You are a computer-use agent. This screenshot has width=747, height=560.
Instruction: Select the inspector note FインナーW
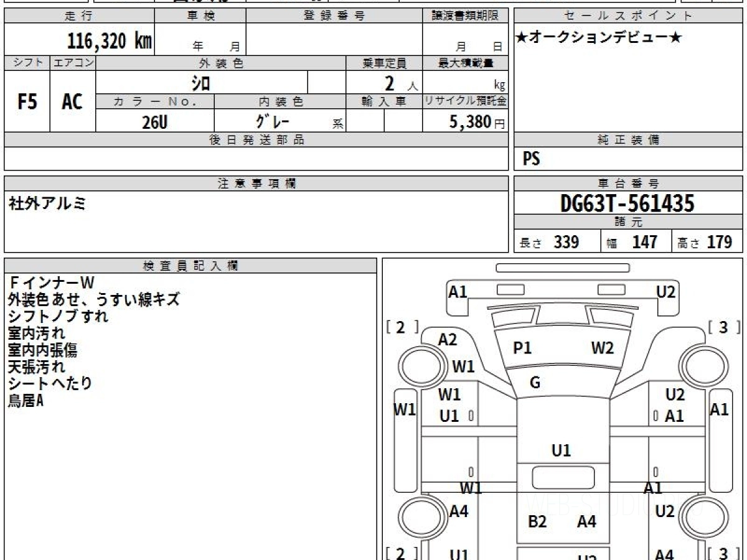point(52,283)
